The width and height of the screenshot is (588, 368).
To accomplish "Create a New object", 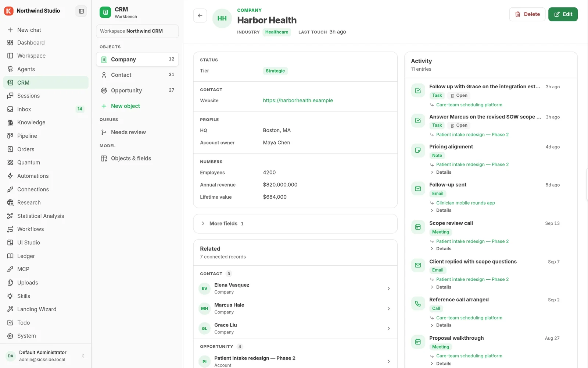I will pyautogui.click(x=137, y=106).
